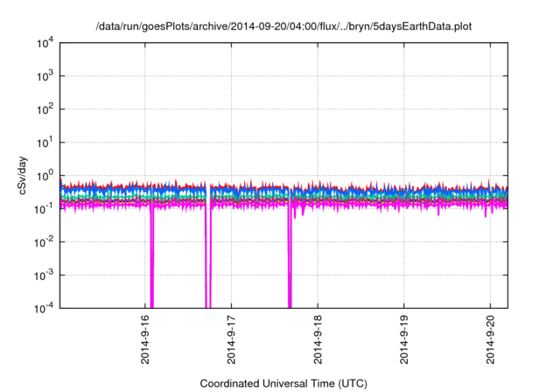Screen dimensions: 560x392
Task: Click the plot title file path
Action: tap(283, 26)
